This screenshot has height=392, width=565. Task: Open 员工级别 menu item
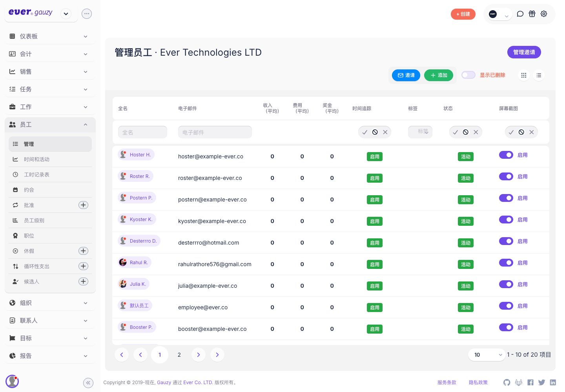click(50, 221)
